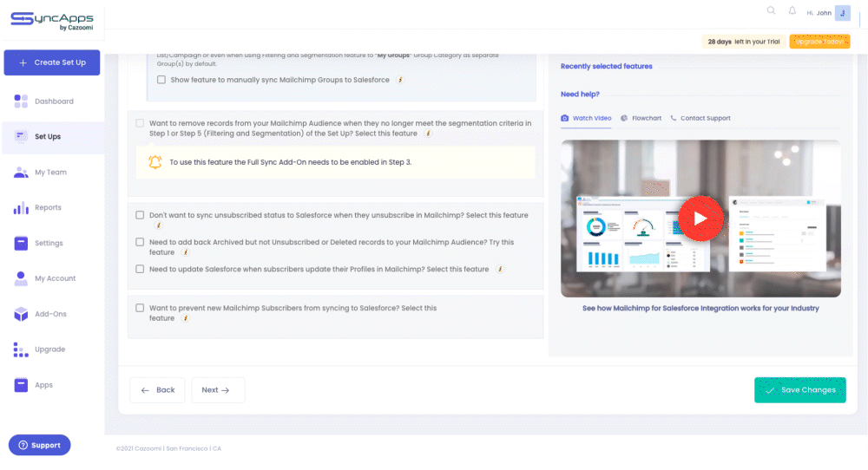Open Upgrade page from sidebar

point(49,349)
